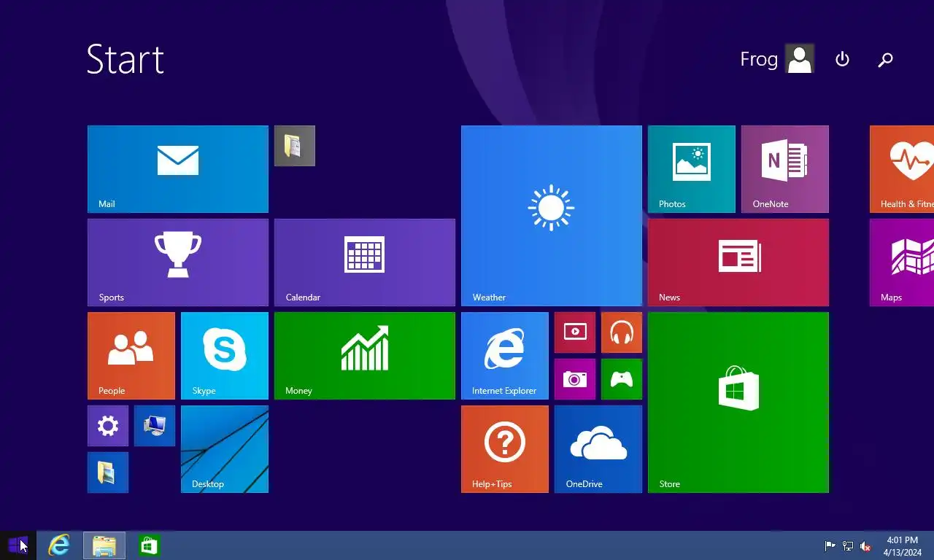
Task: Open the Music headphones tile
Action: pyautogui.click(x=622, y=332)
